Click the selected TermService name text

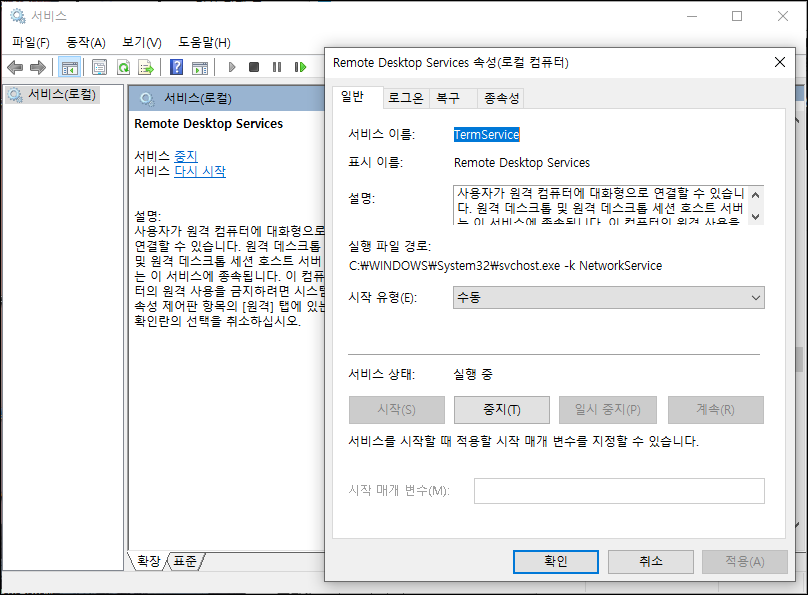486,134
